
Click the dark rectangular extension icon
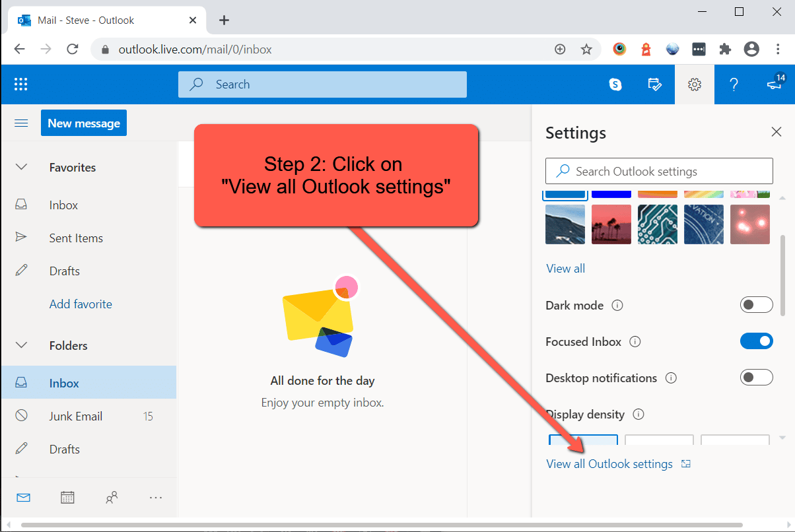coord(699,50)
